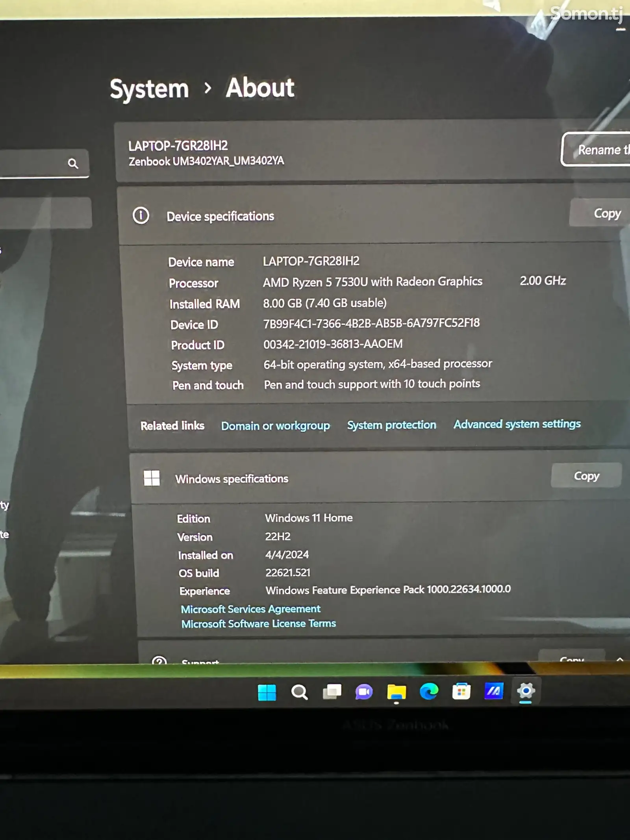Open File Explorer from taskbar

click(x=396, y=692)
